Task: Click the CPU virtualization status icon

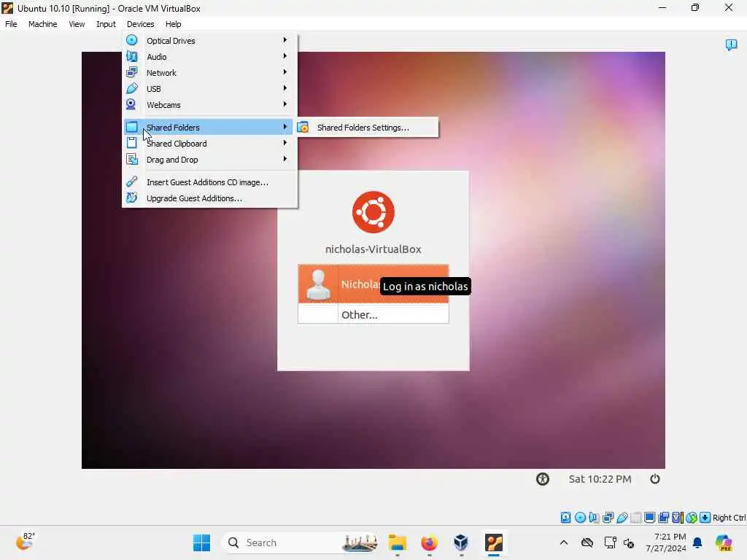Action: [678, 518]
